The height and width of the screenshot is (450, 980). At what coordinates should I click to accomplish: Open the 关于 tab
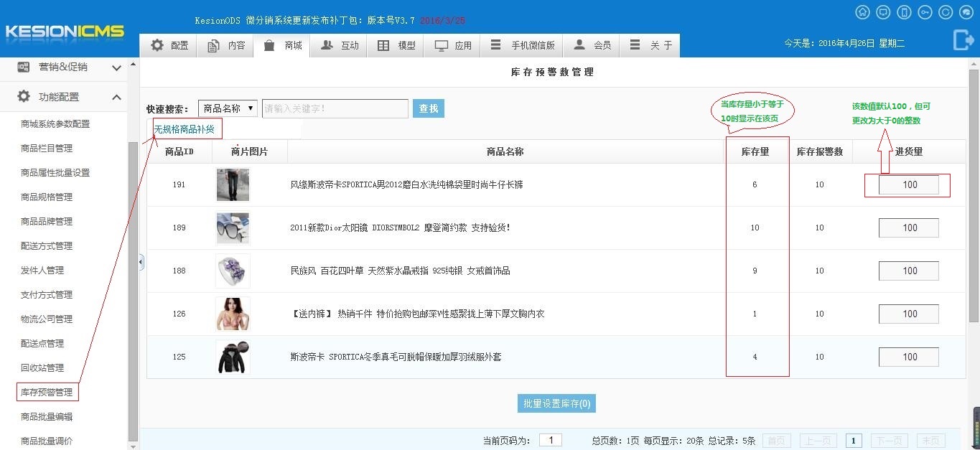(650, 45)
